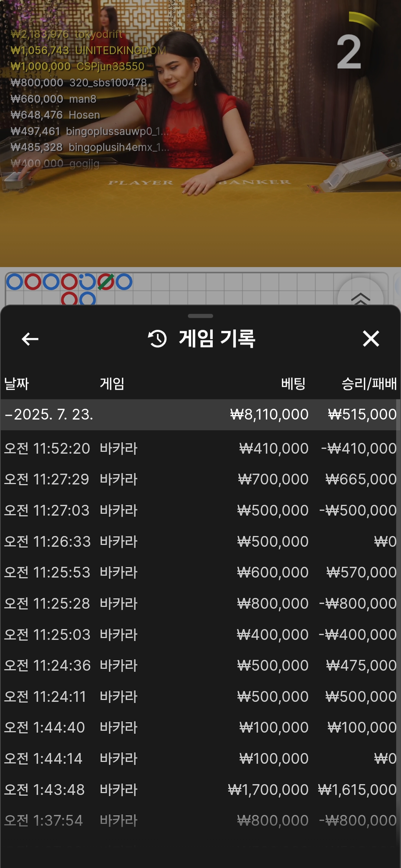
Task: Open the 오전 11:25:53 game record
Action: point(200,572)
